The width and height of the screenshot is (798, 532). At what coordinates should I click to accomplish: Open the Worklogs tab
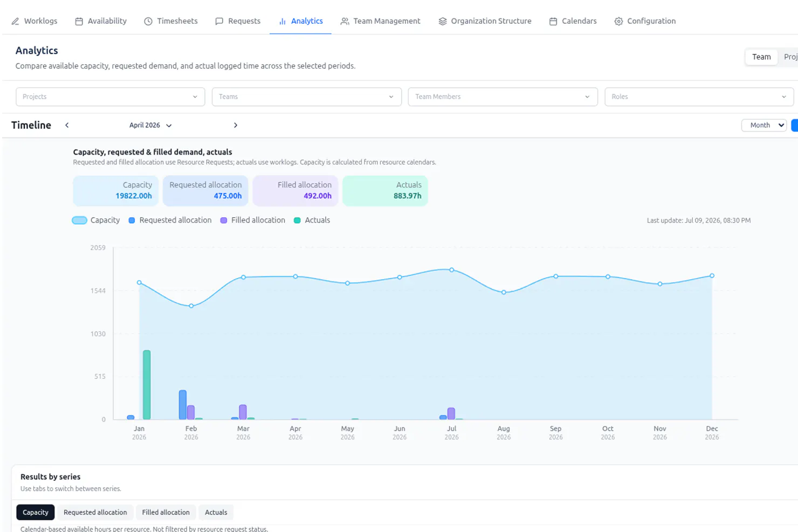click(35, 21)
